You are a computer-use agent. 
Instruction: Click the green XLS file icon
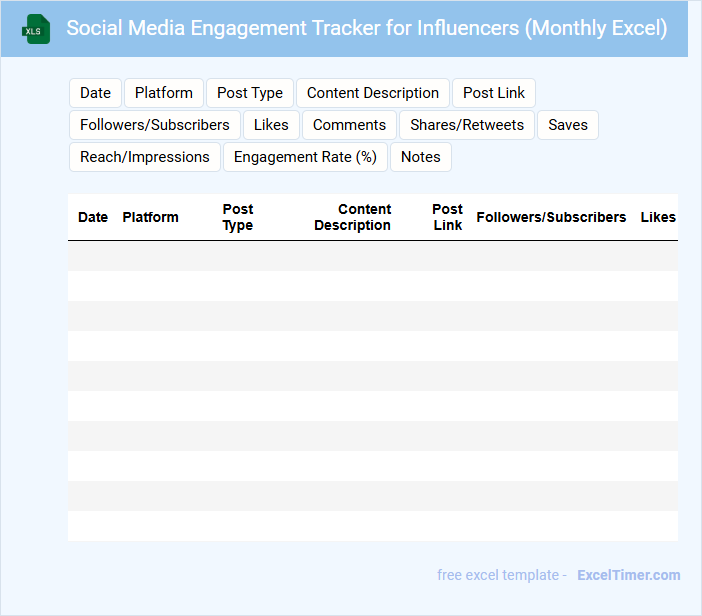point(37,29)
